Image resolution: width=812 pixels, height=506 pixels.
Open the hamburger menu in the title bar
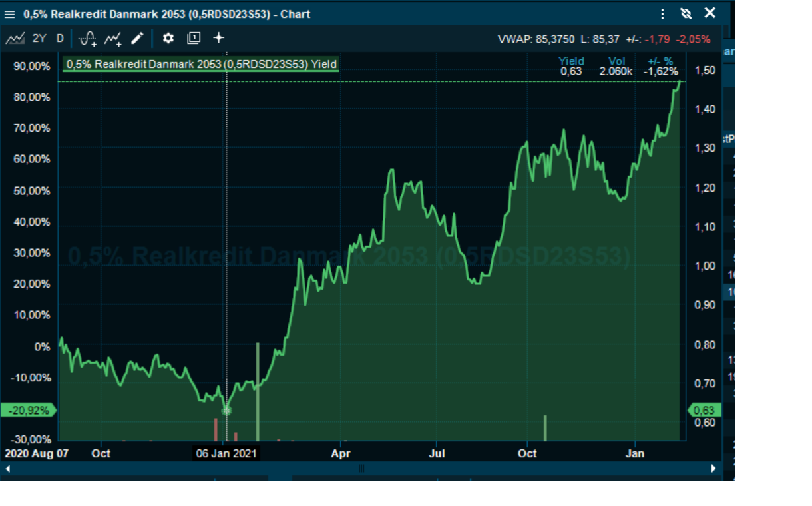point(10,14)
